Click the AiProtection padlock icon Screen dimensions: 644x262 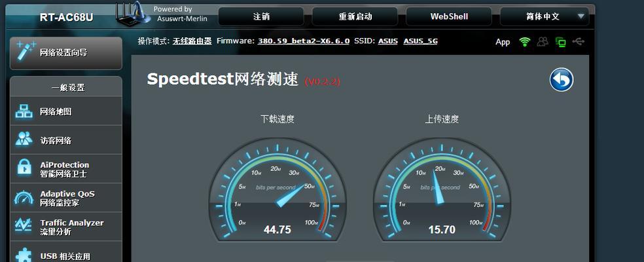tap(24, 166)
